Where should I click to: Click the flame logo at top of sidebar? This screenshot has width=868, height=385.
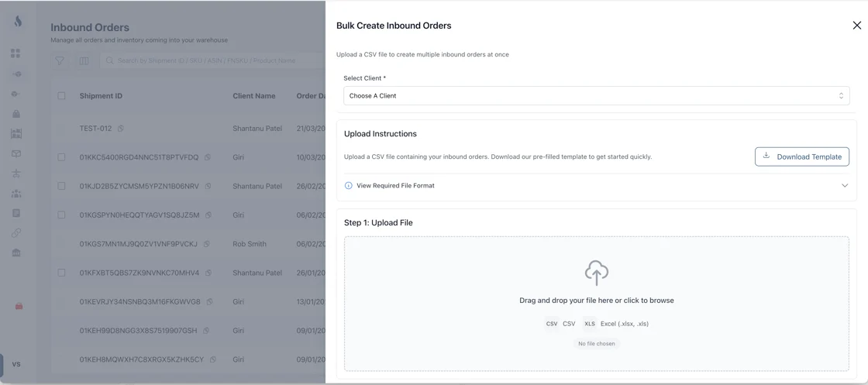tap(18, 22)
